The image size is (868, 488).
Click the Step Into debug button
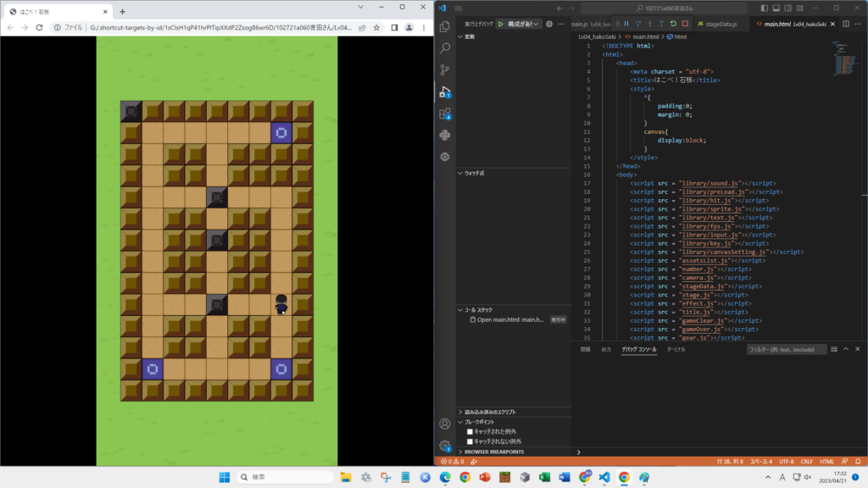(x=650, y=24)
